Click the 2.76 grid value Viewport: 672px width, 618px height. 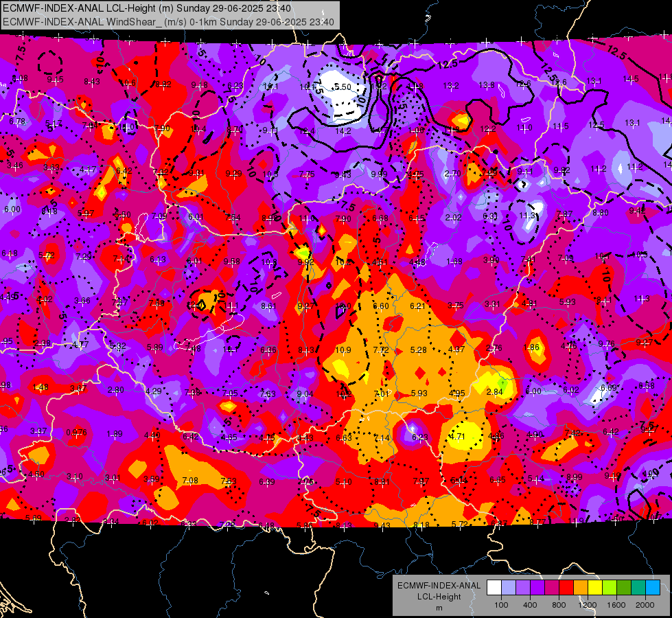point(494,348)
